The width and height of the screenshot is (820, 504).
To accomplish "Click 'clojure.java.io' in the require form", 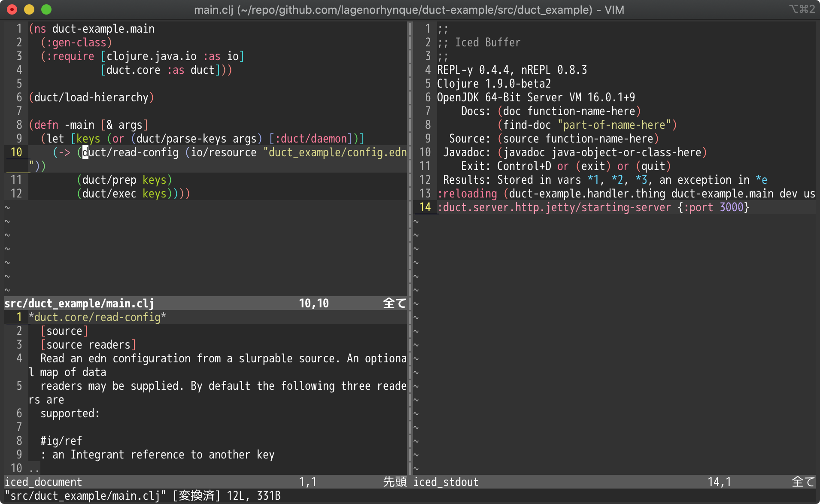I will [152, 56].
